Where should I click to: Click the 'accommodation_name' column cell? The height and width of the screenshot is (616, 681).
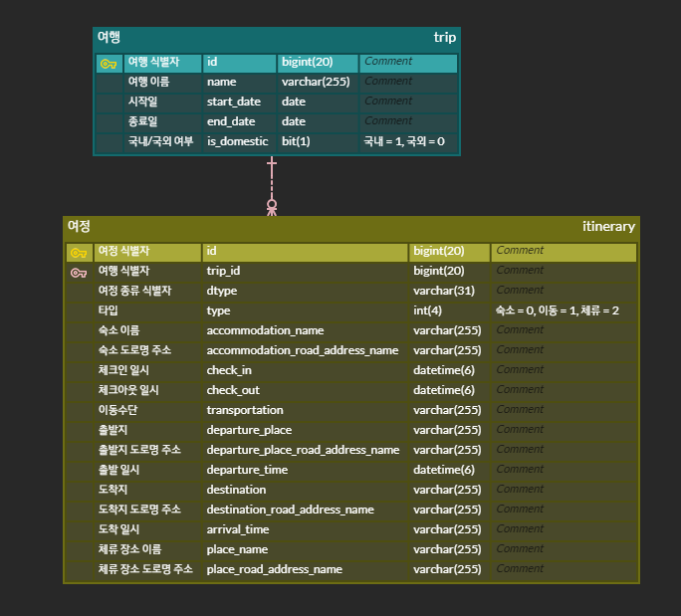point(306,331)
